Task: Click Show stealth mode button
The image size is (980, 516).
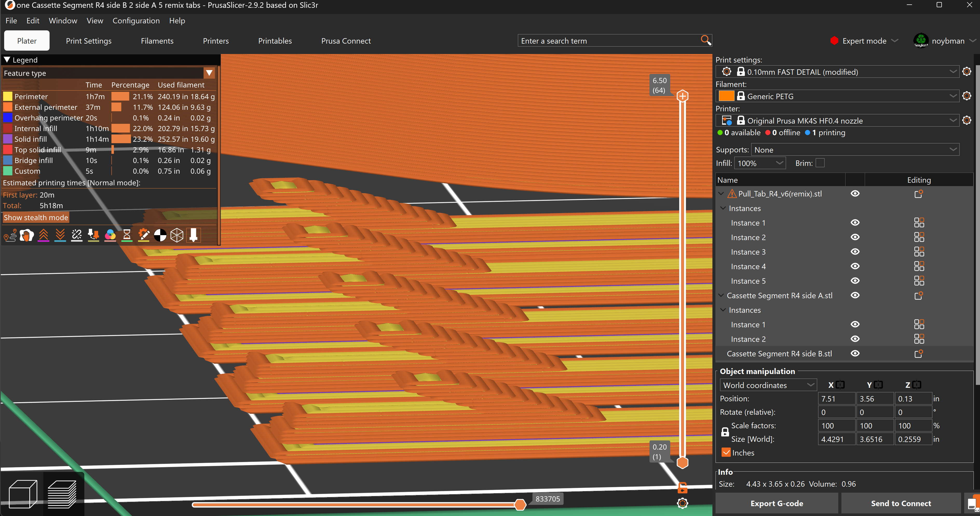Action: tap(36, 217)
